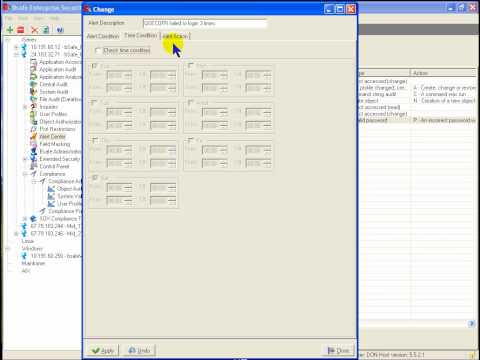Open Application Analysis node in tree

point(60,77)
